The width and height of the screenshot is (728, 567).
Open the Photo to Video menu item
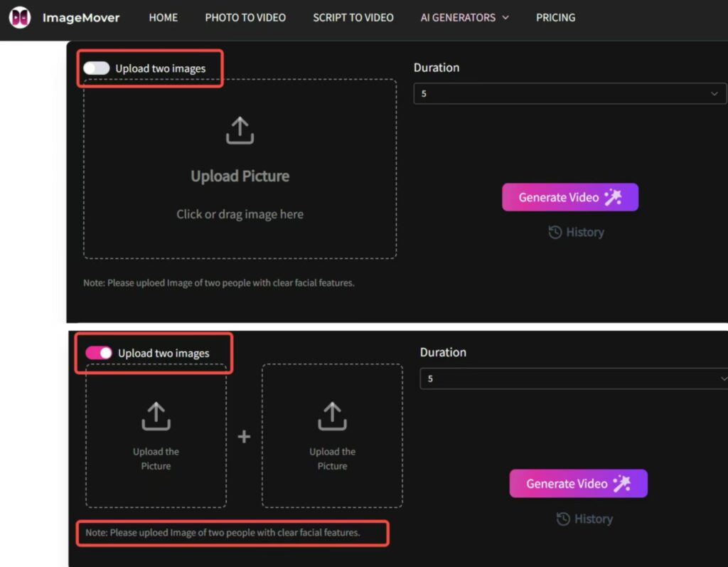click(245, 18)
